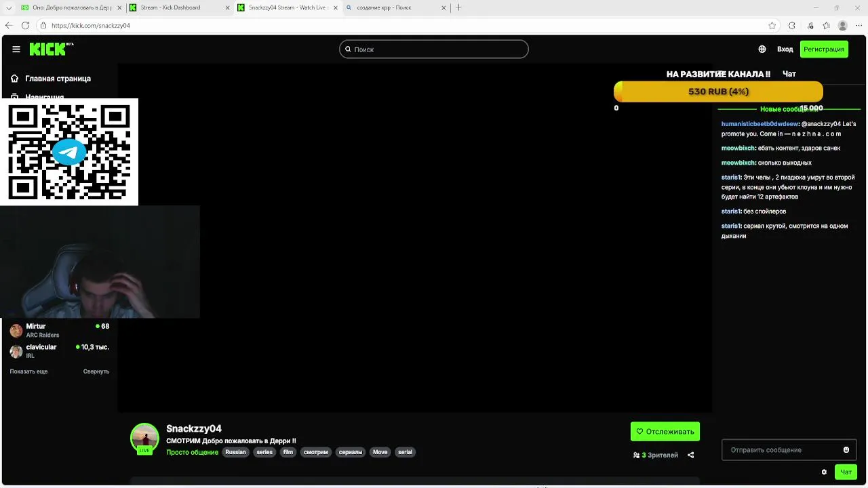Image resolution: width=868 pixels, height=488 pixels.
Task: Open the Чат tab header
Action: tap(789, 74)
